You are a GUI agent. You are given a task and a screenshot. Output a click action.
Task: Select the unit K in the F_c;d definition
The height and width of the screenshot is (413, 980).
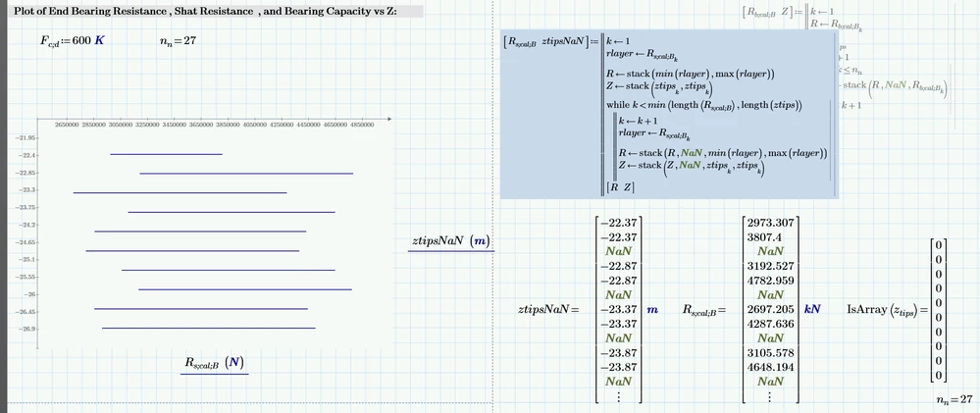coord(100,40)
